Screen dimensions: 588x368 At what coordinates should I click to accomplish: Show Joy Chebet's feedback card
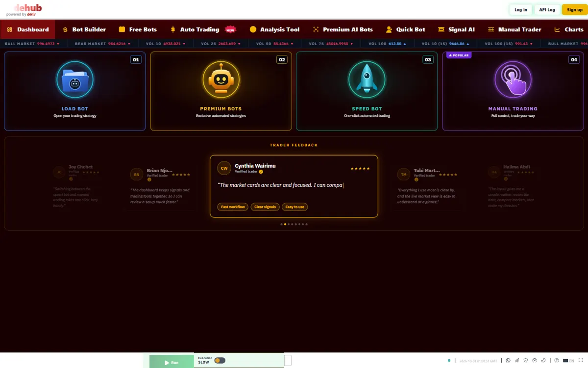pyautogui.click(x=76, y=185)
